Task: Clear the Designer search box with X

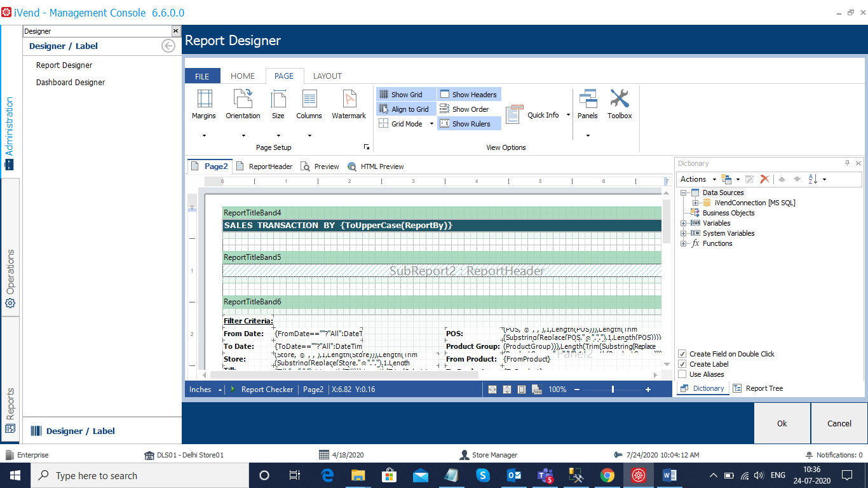Action: (176, 31)
